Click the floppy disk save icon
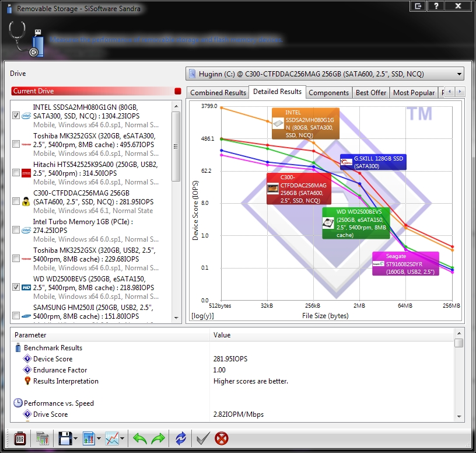The width and height of the screenshot is (476, 453). tap(65, 439)
